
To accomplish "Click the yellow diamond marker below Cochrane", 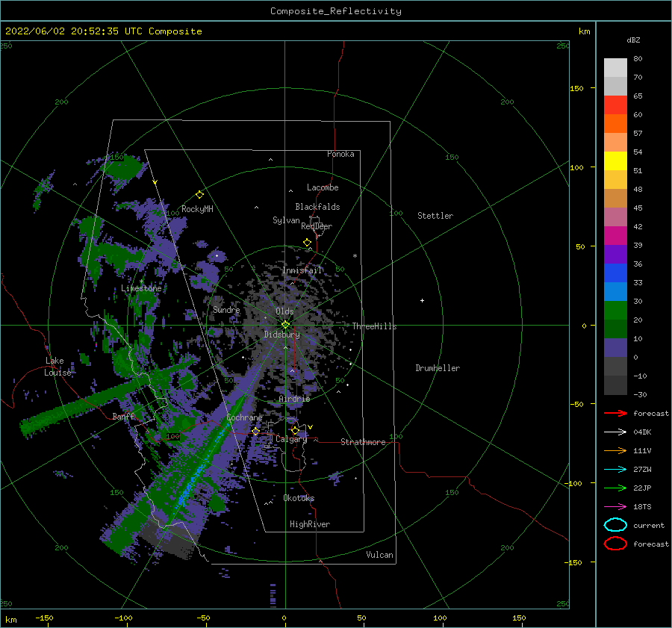I will [256, 432].
